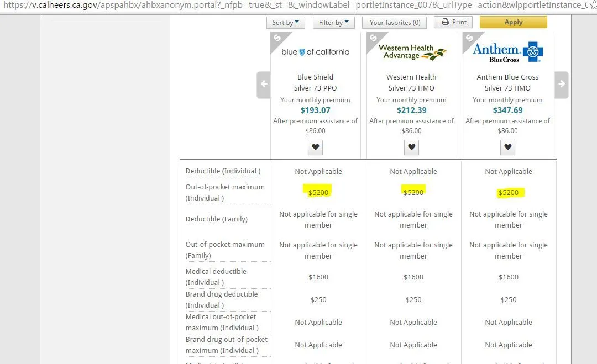Open the Filter by dropdown
The image size is (597, 364).
coord(333,23)
